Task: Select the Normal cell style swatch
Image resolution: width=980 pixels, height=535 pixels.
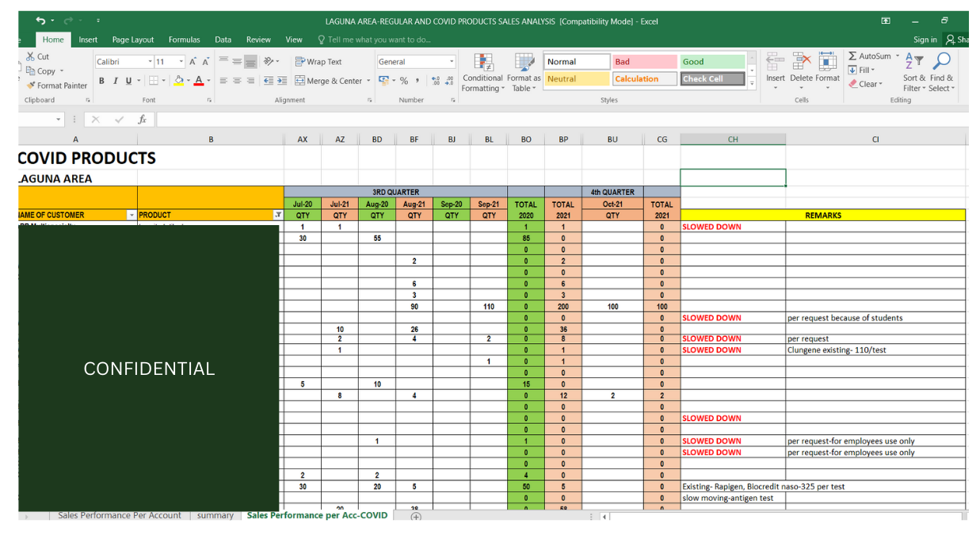Action: coord(576,62)
